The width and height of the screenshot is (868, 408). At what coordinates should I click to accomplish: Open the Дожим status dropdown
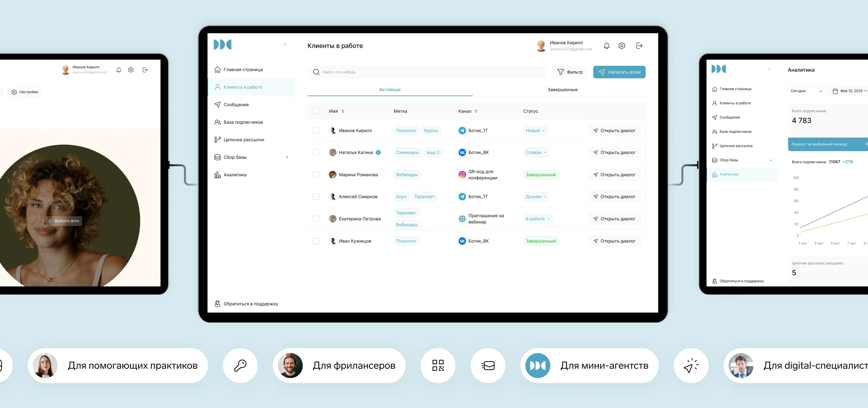click(536, 197)
